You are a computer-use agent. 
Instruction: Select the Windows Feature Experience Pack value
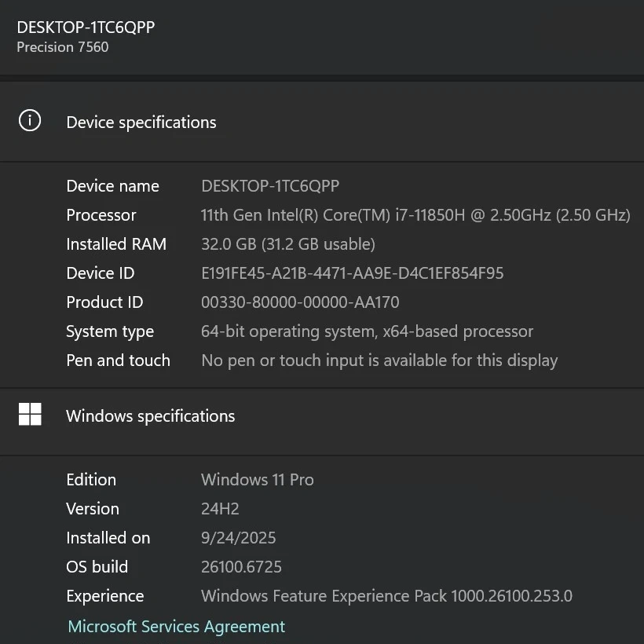386,596
